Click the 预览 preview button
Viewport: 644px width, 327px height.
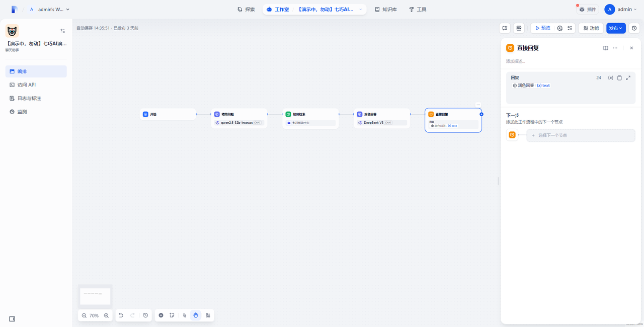click(542, 28)
